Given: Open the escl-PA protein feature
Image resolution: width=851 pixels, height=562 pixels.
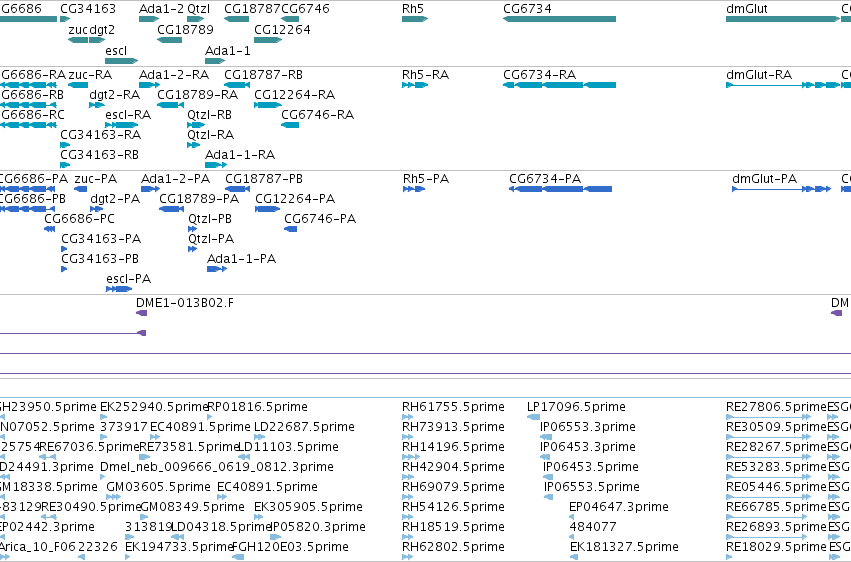Looking at the screenshot, I should point(119,289).
